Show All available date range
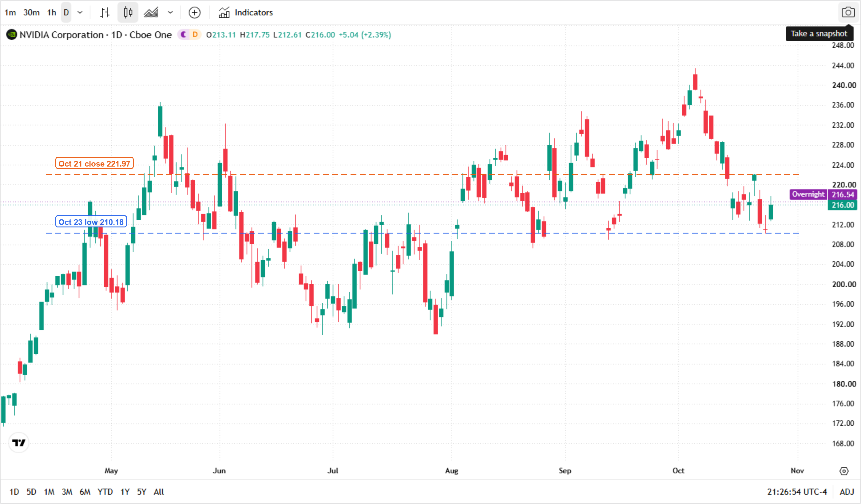This screenshot has height=504, width=861. (159, 492)
